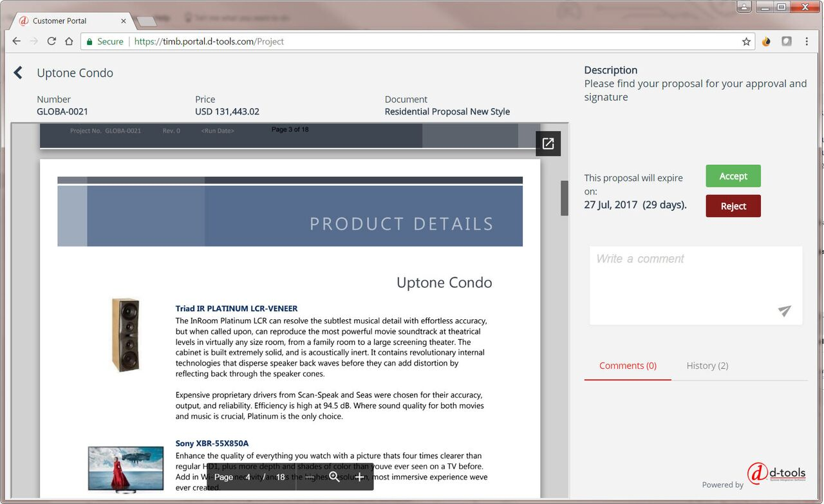
Task: Bookmark this page with the star icon
Action: coord(745,41)
